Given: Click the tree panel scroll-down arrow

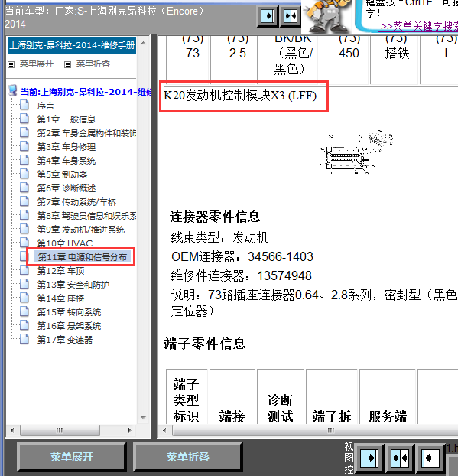Looking at the screenshot, I should pyautogui.click(x=144, y=418).
